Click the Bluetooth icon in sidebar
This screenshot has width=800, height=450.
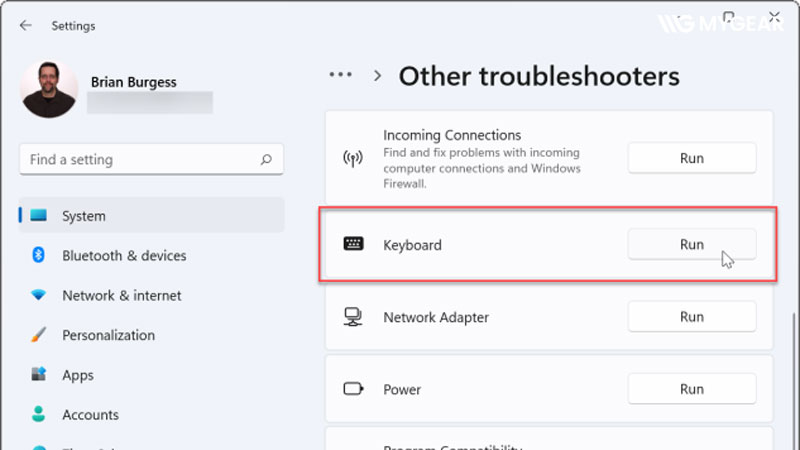[39, 256]
